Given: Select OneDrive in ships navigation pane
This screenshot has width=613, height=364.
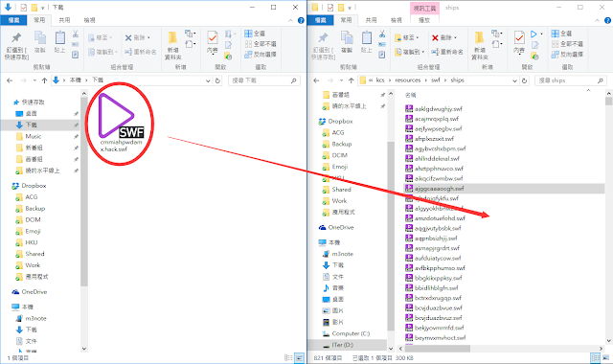Looking at the screenshot, I should point(336,227).
